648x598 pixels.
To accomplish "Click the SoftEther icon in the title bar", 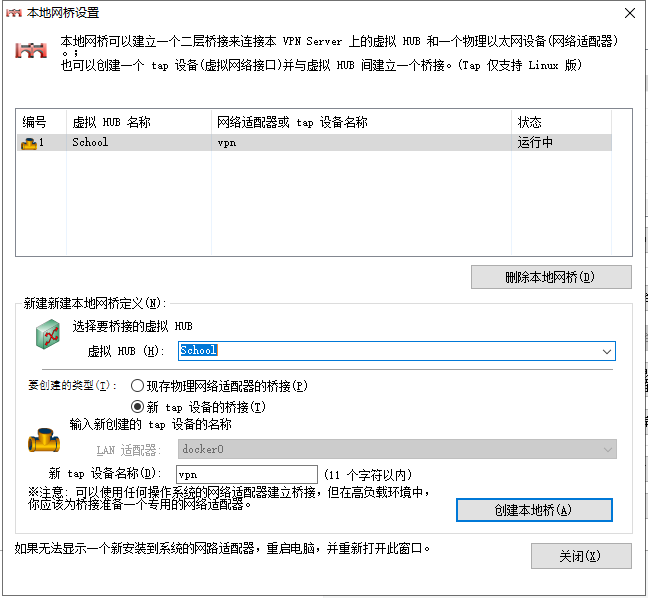I will (14, 13).
